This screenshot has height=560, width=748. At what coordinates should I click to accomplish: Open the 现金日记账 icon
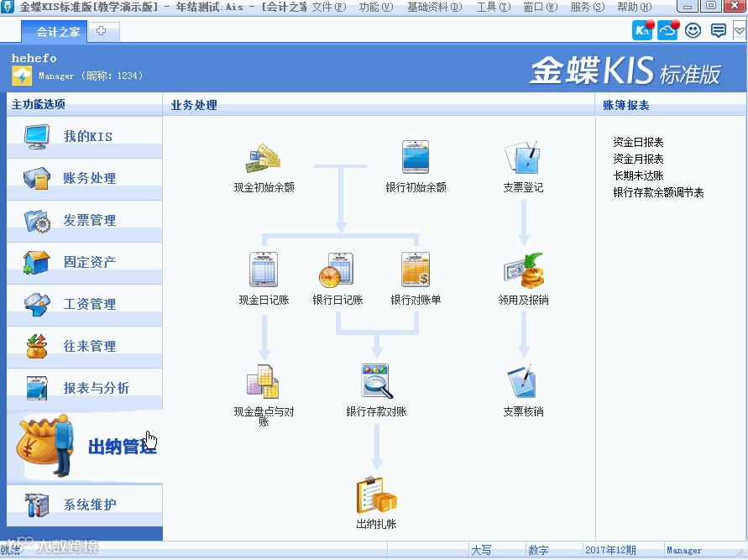(x=264, y=270)
